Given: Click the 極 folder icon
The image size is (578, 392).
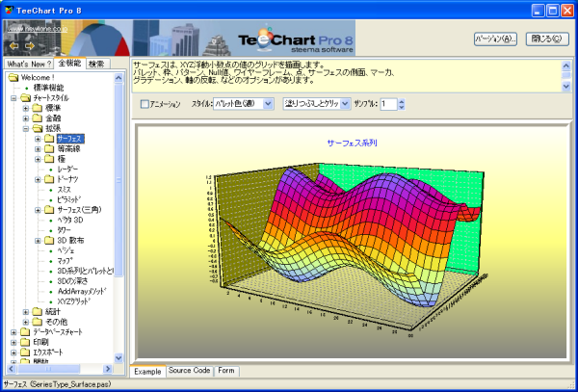Looking at the screenshot, I should point(49,159).
